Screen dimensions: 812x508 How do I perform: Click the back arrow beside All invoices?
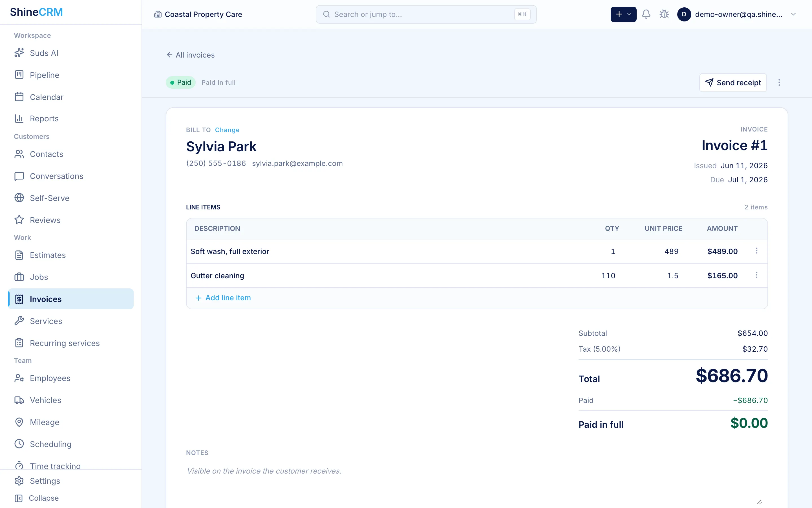[169, 55]
